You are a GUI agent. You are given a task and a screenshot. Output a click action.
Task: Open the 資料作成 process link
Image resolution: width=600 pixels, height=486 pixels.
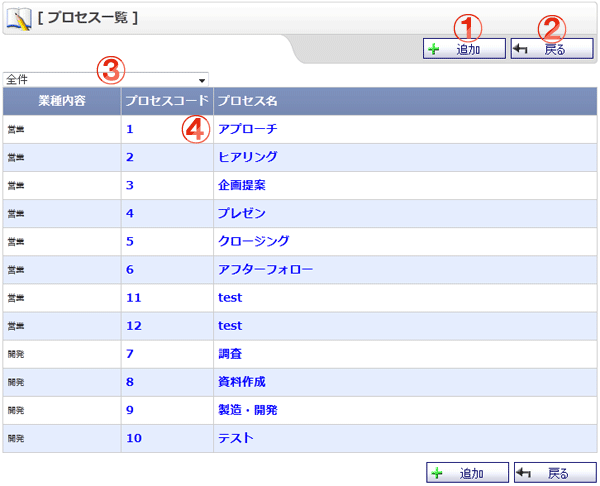[x=241, y=382]
